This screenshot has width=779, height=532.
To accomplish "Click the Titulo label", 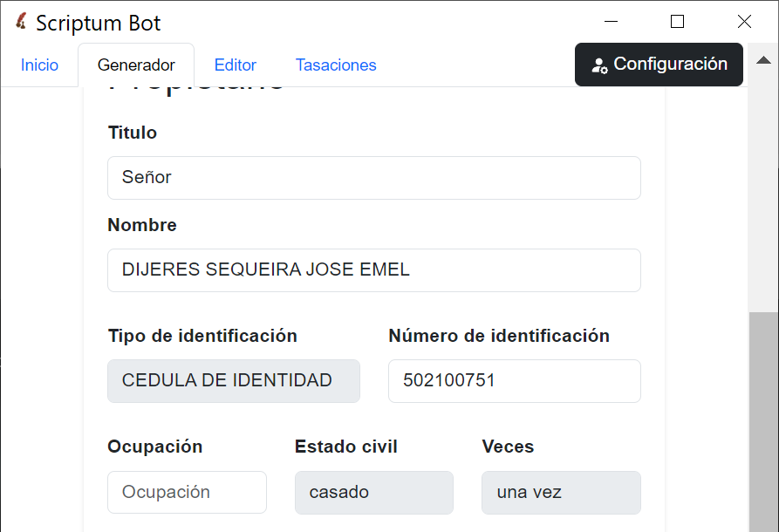I will 132,133.
